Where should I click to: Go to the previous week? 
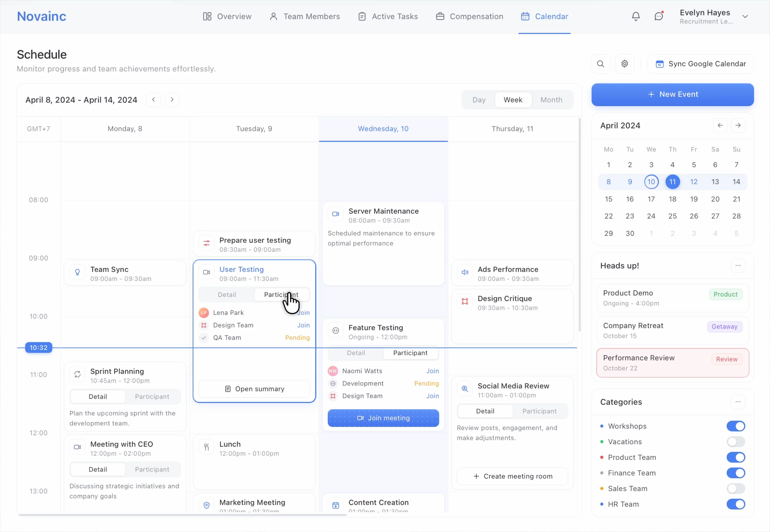pyautogui.click(x=153, y=100)
